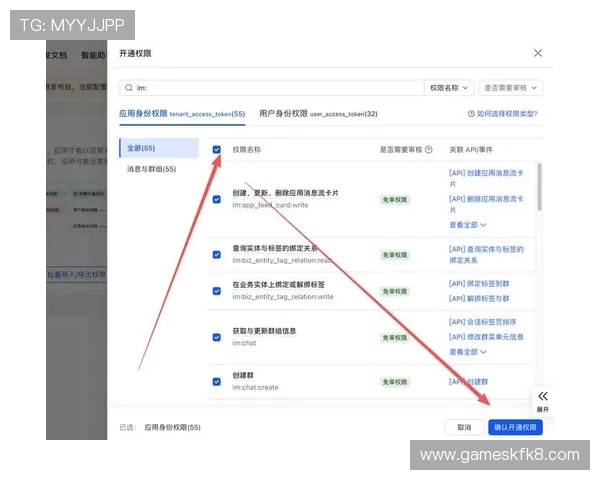Expand 查看全部 under app feed card row
The height and width of the screenshot is (480, 600).
point(468,225)
